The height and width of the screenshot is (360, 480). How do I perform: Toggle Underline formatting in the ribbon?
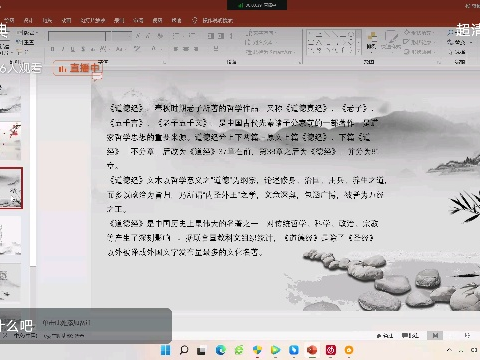click(73, 49)
